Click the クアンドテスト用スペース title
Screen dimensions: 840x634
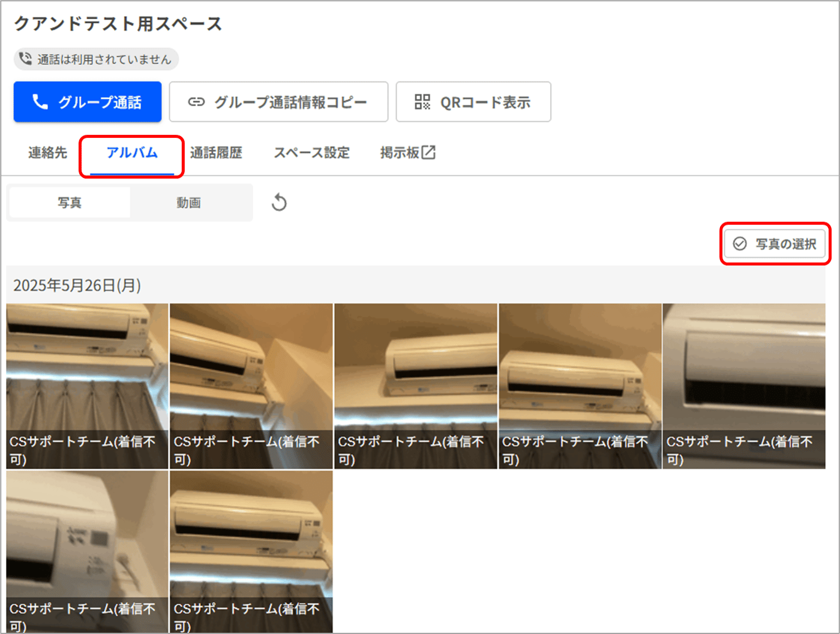coord(118,23)
